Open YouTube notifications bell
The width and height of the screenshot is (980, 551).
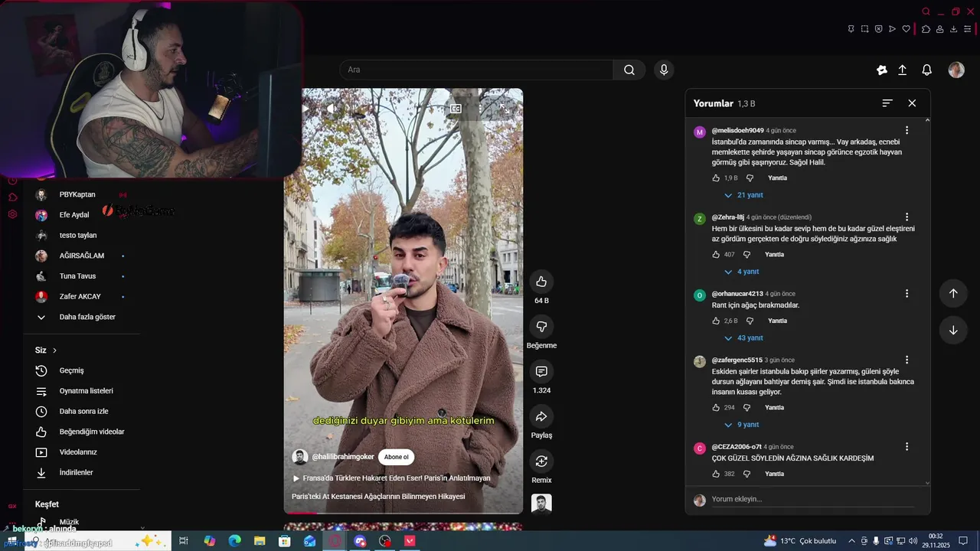point(926,70)
